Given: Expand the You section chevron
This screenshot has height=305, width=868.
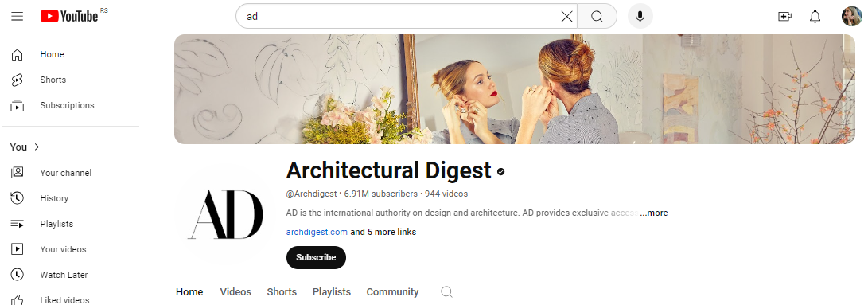Looking at the screenshot, I should coord(37,147).
